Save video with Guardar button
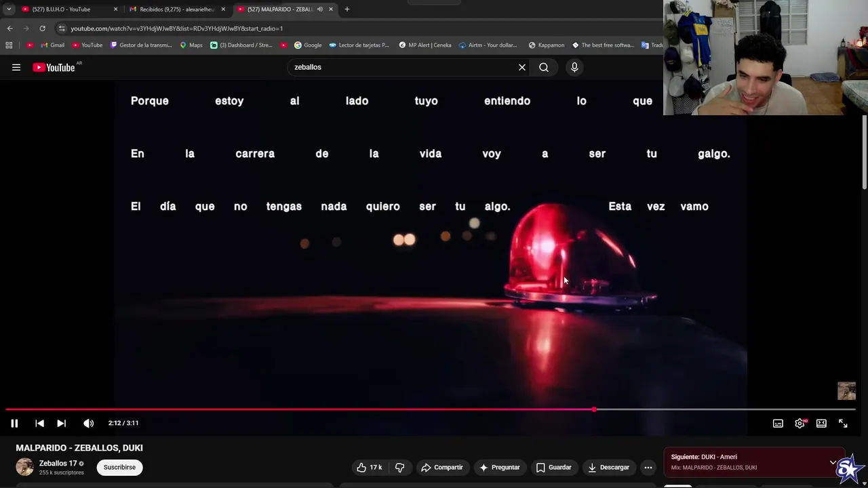 point(554,467)
